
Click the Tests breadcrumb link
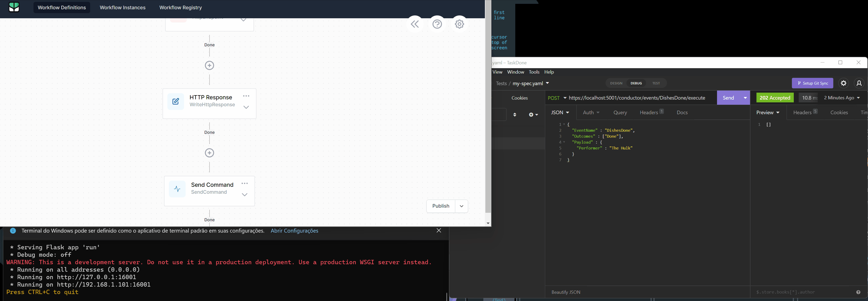pyautogui.click(x=501, y=83)
